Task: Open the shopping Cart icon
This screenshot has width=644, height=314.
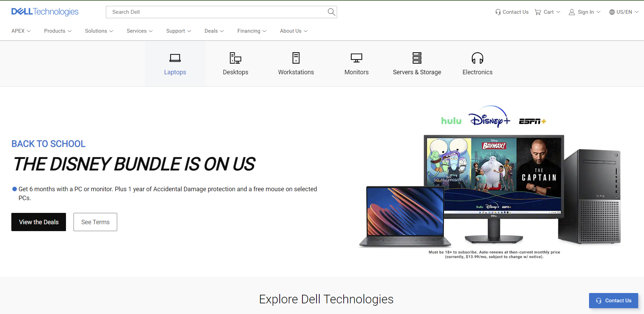Action: click(x=537, y=12)
